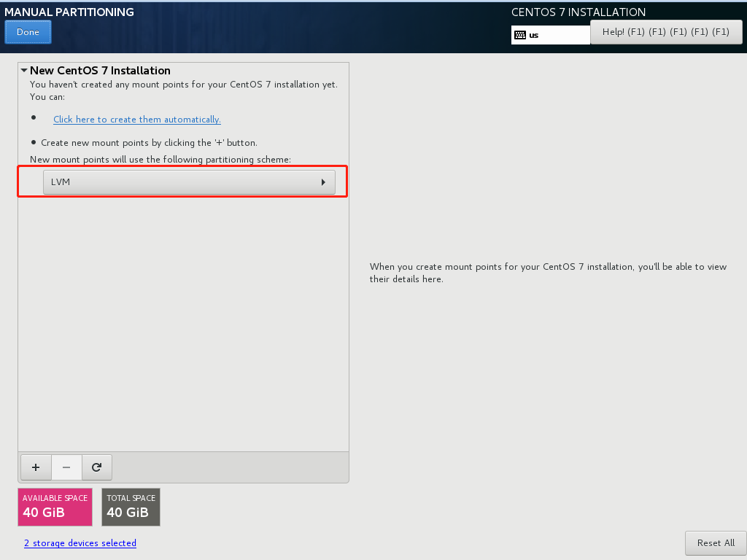Viewport: 747px width, 560px height.
Task: Click the 'Create new mount points' instruction text
Action: [149, 143]
